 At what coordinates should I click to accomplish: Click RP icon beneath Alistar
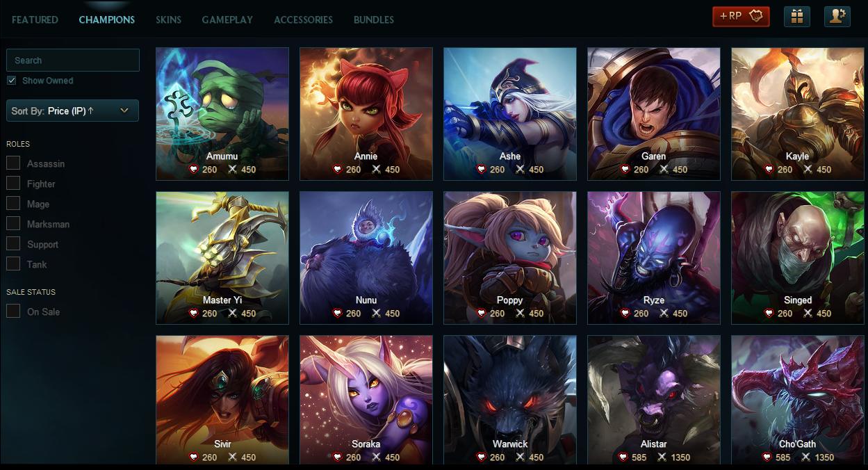[624, 457]
